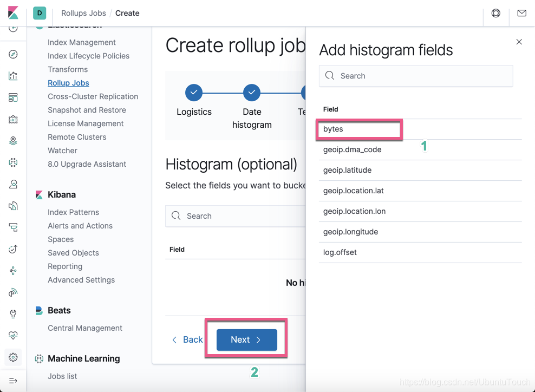Select the geoip.dma_code field
This screenshot has width=535, height=392.
[x=420, y=149]
